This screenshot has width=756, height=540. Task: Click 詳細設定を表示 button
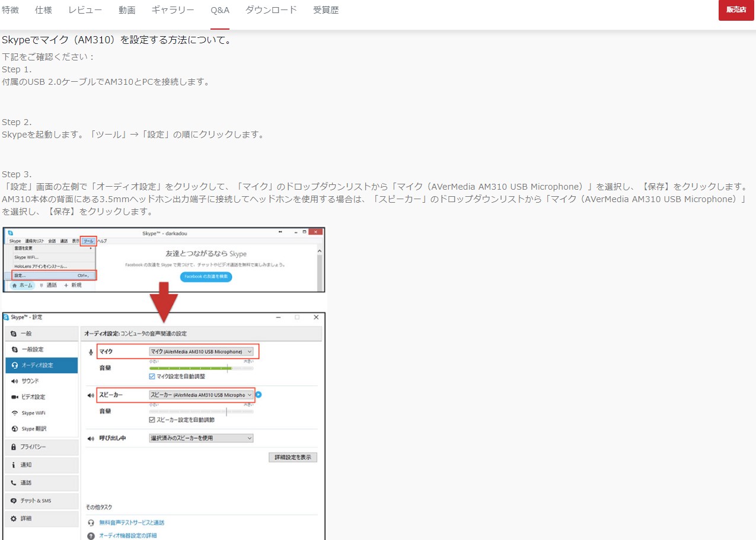(293, 458)
